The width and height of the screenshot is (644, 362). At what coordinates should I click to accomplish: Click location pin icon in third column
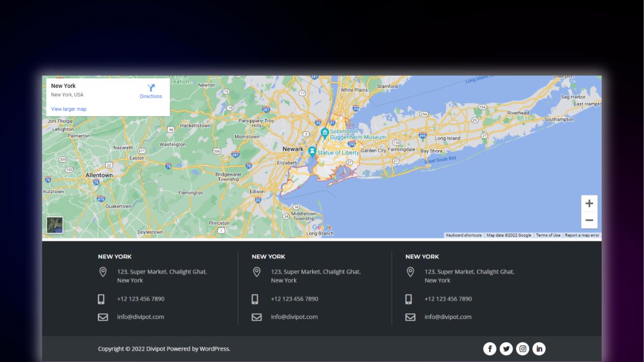[410, 272]
